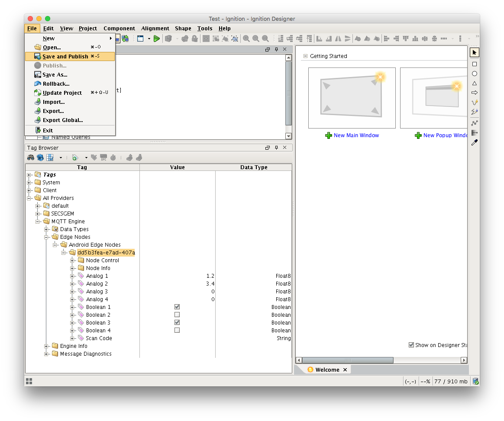The width and height of the screenshot is (504, 421).
Task: Collapse the Getting Started section
Action: click(305, 56)
